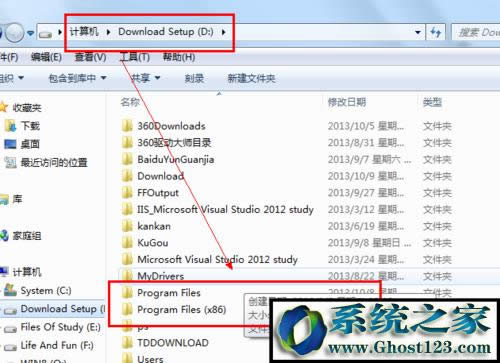This screenshot has width=500, height=363.
Task: Click the 桌面 desktop icon in favorites
Action: [x=10, y=144]
